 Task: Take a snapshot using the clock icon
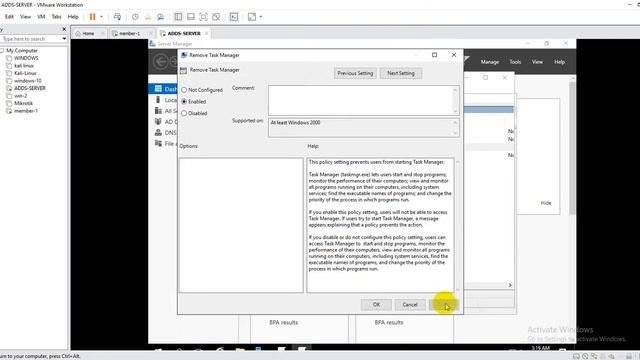[135, 17]
